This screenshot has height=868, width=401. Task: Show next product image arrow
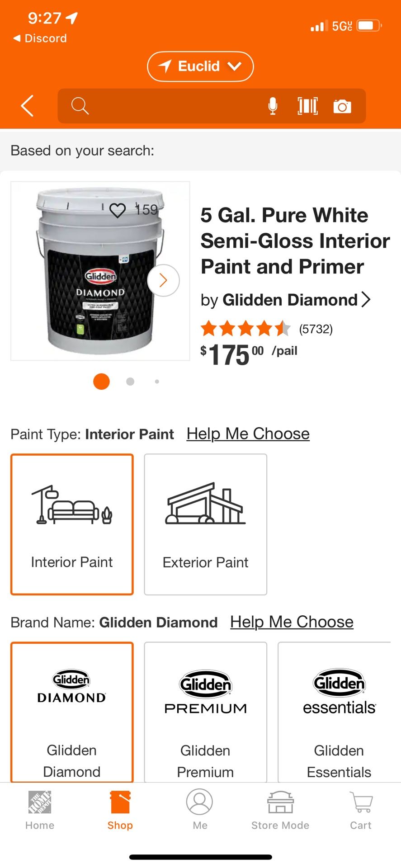tap(163, 280)
